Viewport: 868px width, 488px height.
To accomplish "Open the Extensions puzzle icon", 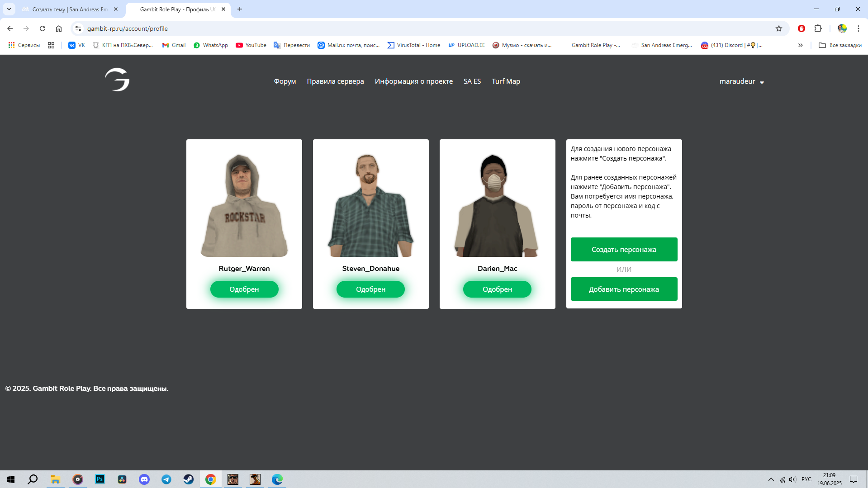I will pyautogui.click(x=818, y=28).
